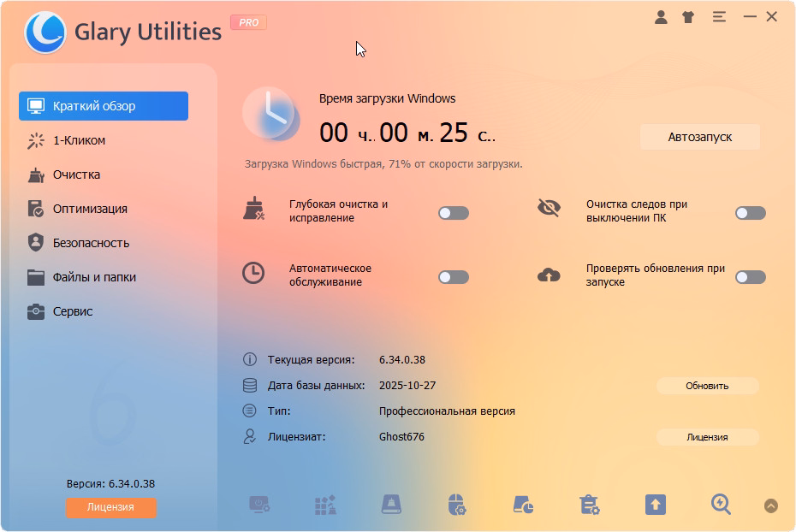Open the disk cleaner drive icon
This screenshot has height=532, width=796.
391,505
